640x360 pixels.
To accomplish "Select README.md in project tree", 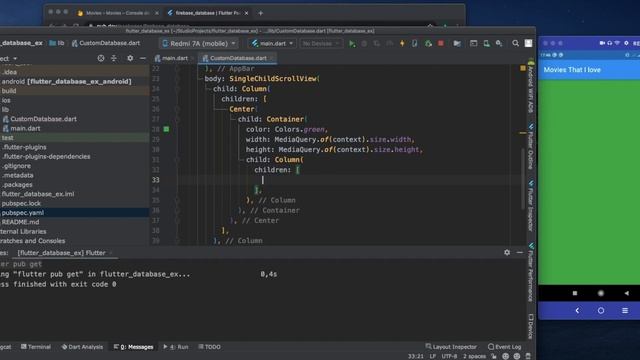I will point(20,222).
